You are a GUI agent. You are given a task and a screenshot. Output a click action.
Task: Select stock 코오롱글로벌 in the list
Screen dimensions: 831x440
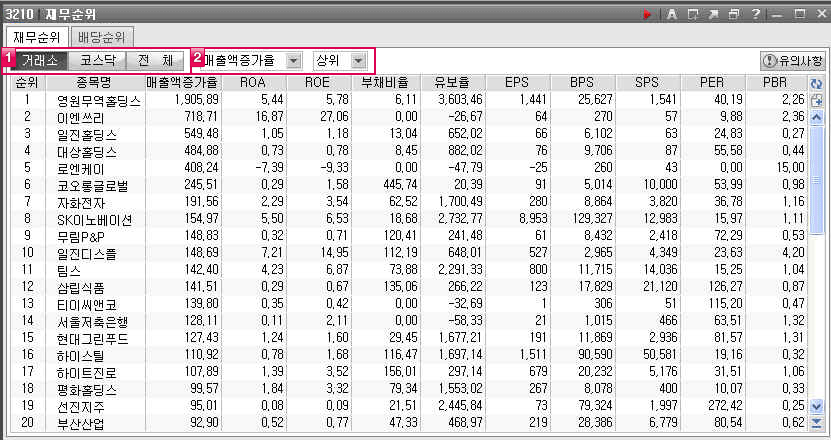click(x=93, y=186)
